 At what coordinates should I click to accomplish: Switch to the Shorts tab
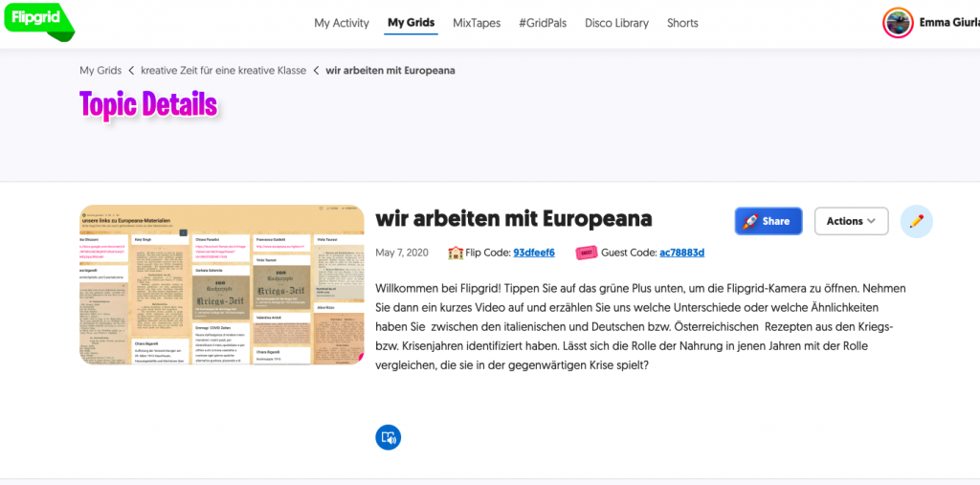[682, 23]
